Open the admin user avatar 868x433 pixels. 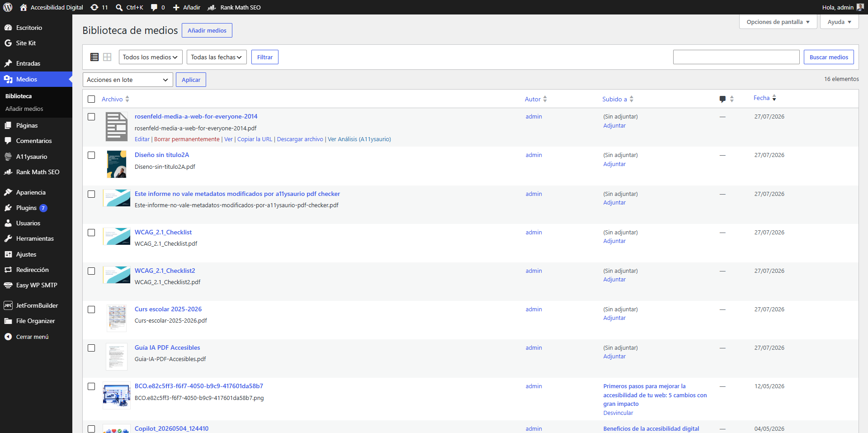(x=860, y=7)
